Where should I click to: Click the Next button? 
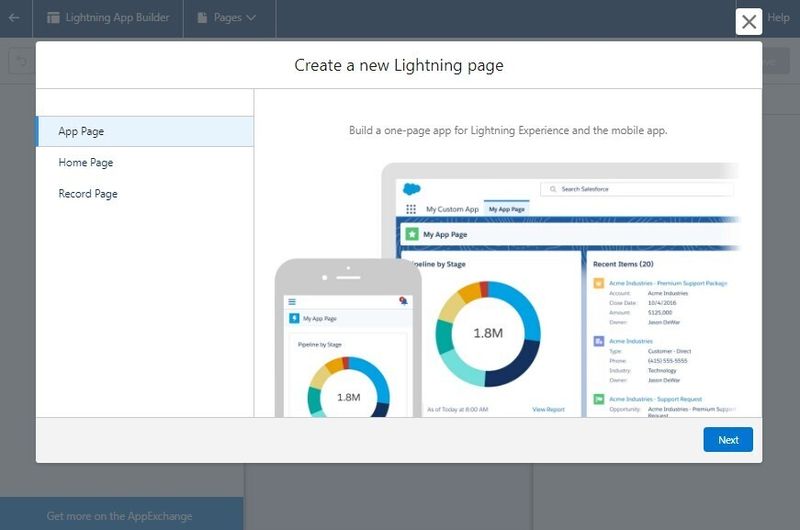[x=728, y=439]
